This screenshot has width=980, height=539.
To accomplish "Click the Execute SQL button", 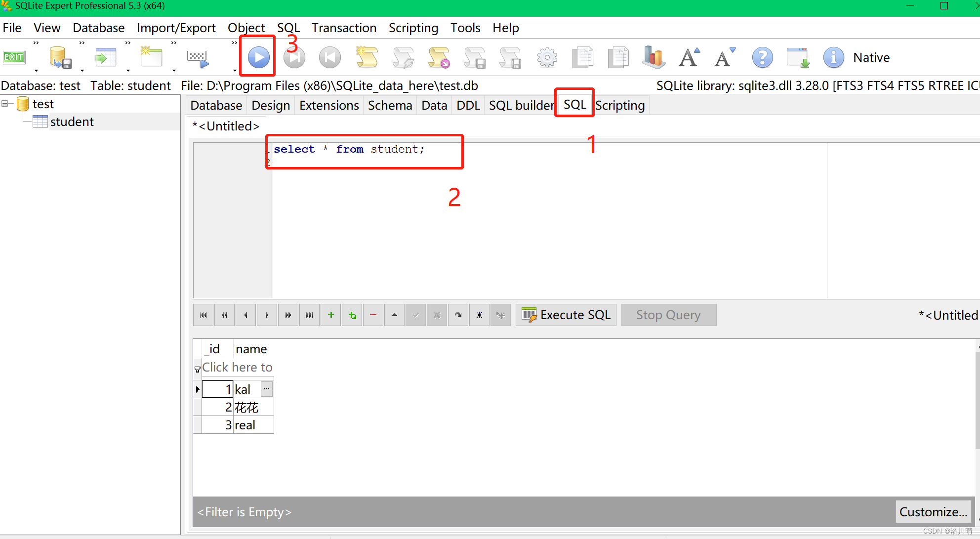I will coord(566,315).
